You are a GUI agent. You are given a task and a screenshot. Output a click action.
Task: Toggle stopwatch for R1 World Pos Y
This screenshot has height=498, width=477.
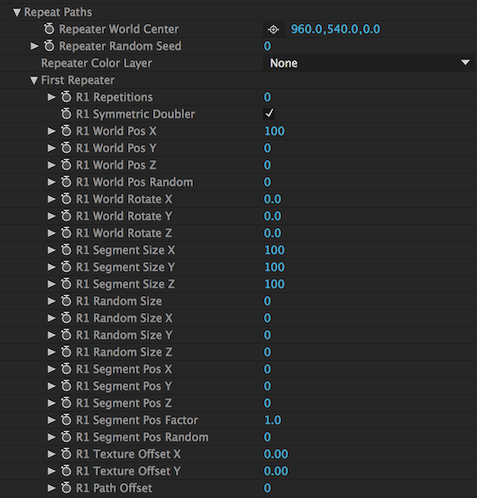click(x=66, y=148)
